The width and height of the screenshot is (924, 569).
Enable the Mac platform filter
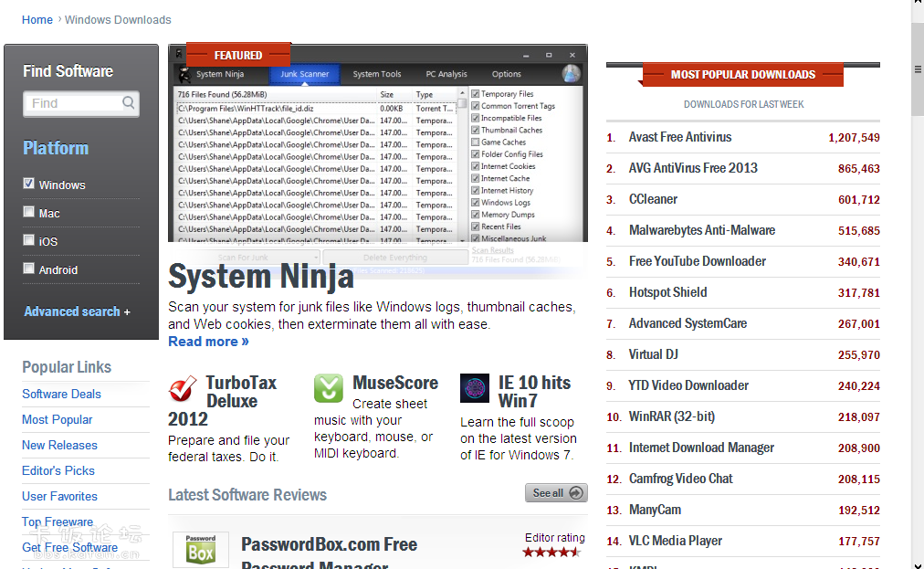pos(28,212)
